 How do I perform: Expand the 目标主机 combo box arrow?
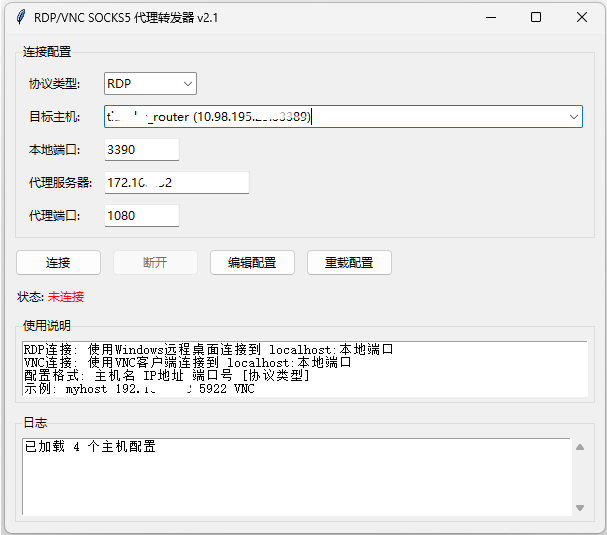[573, 117]
